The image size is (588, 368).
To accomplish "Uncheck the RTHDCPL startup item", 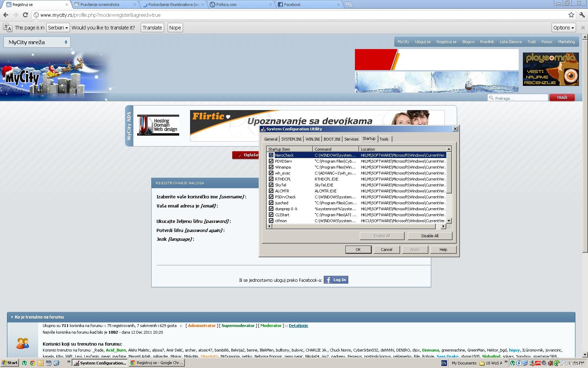I will (271, 179).
